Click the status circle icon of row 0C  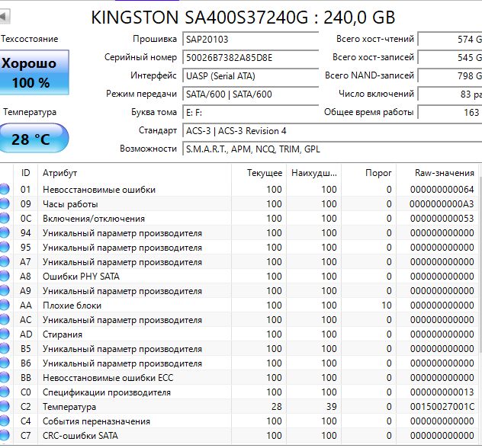5,218
